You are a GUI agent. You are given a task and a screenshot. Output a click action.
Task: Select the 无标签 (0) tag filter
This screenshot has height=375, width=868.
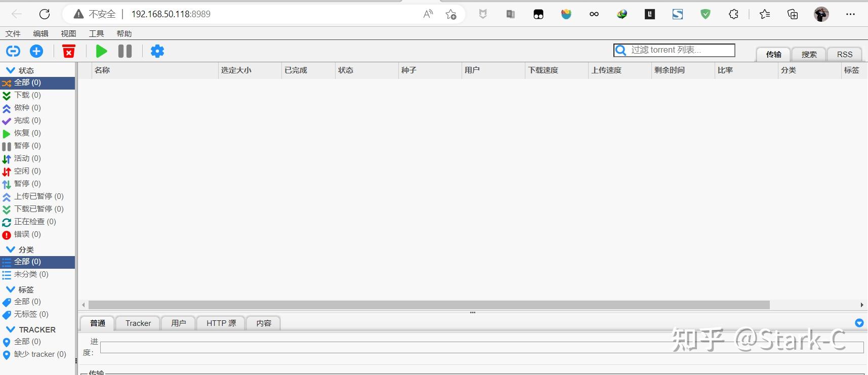(x=37, y=314)
